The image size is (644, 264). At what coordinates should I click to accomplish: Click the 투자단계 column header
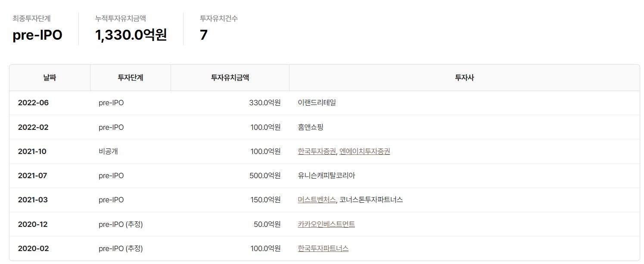[x=131, y=78]
